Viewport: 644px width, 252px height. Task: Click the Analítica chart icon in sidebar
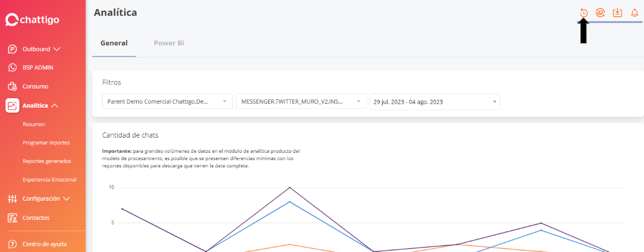click(12, 105)
